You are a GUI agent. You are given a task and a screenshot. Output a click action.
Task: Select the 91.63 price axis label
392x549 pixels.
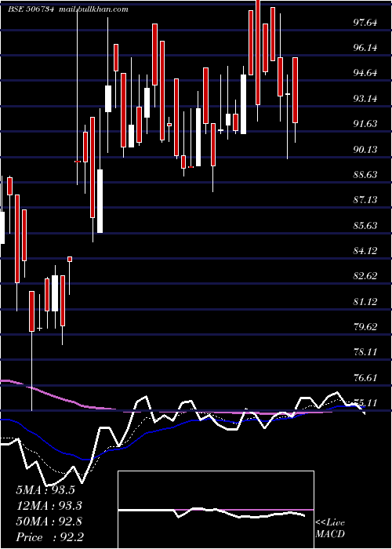(x=365, y=124)
